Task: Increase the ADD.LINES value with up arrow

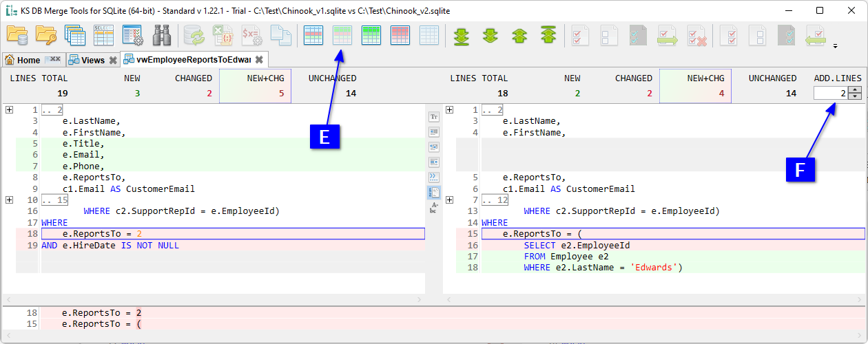Action: coord(855,89)
